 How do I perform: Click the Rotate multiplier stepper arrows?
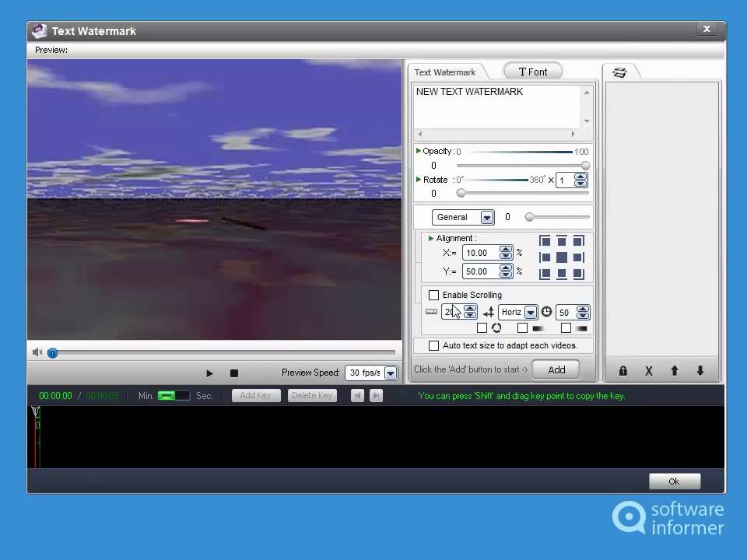[x=580, y=180]
